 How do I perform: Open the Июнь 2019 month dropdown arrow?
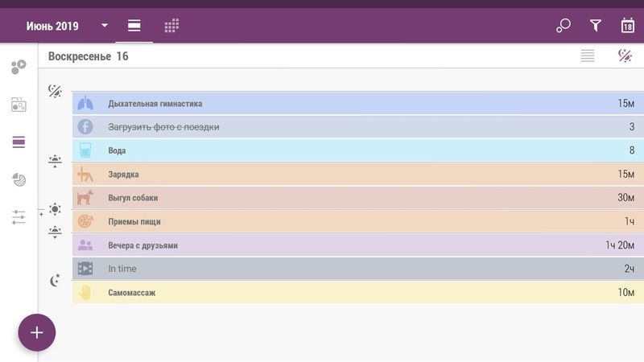pos(105,26)
